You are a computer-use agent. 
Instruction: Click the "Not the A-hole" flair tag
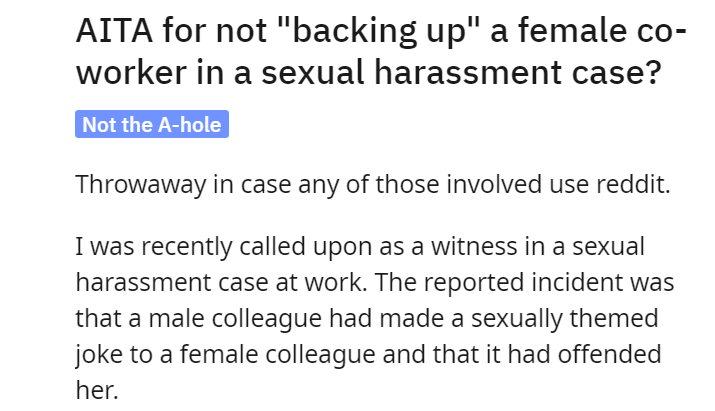click(x=152, y=124)
